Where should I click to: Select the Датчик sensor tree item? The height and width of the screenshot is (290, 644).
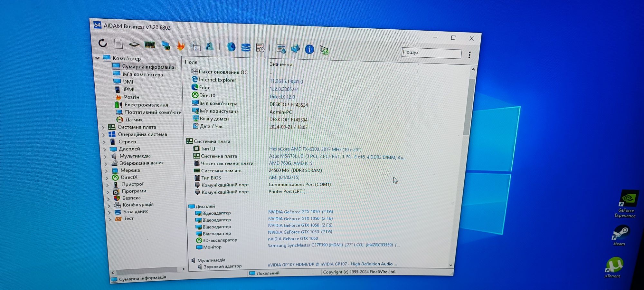tap(134, 120)
